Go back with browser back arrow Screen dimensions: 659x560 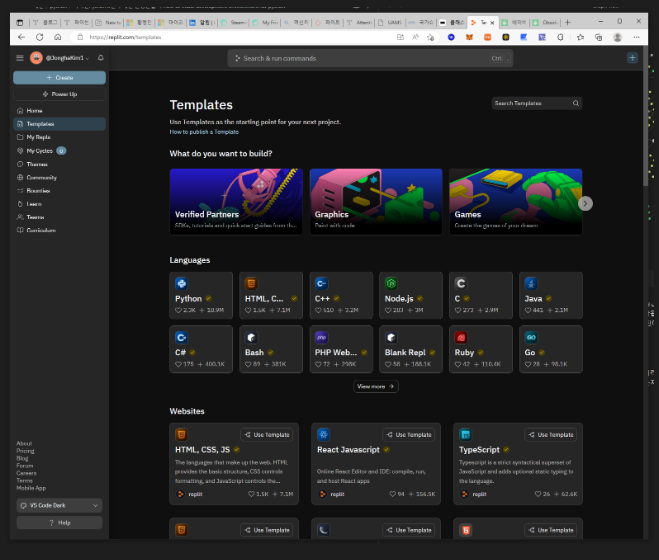point(21,37)
